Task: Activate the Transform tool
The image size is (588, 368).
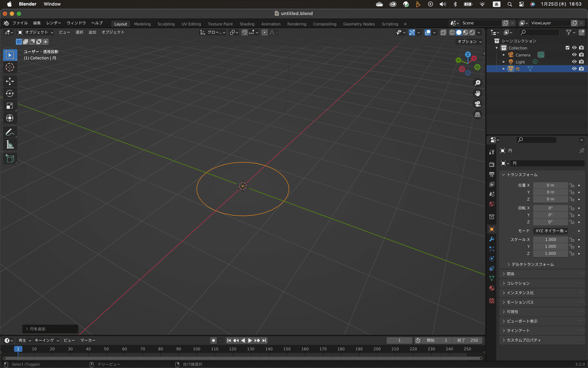Action: pyautogui.click(x=10, y=118)
